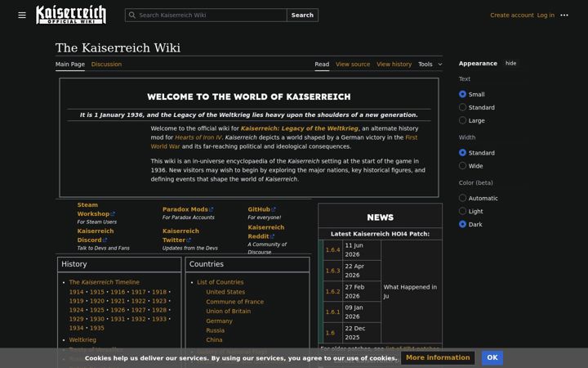588x368 pixels.
Task: Open patch 1.6.1 link
Action: [332, 312]
